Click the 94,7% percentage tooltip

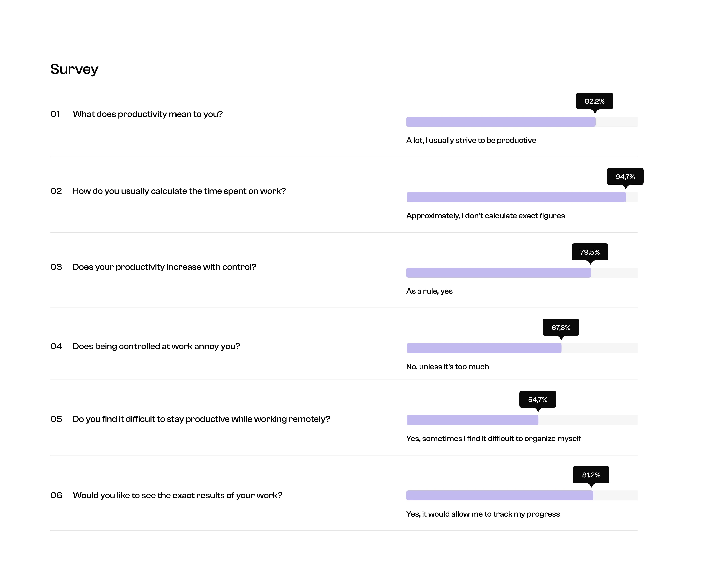[625, 176]
